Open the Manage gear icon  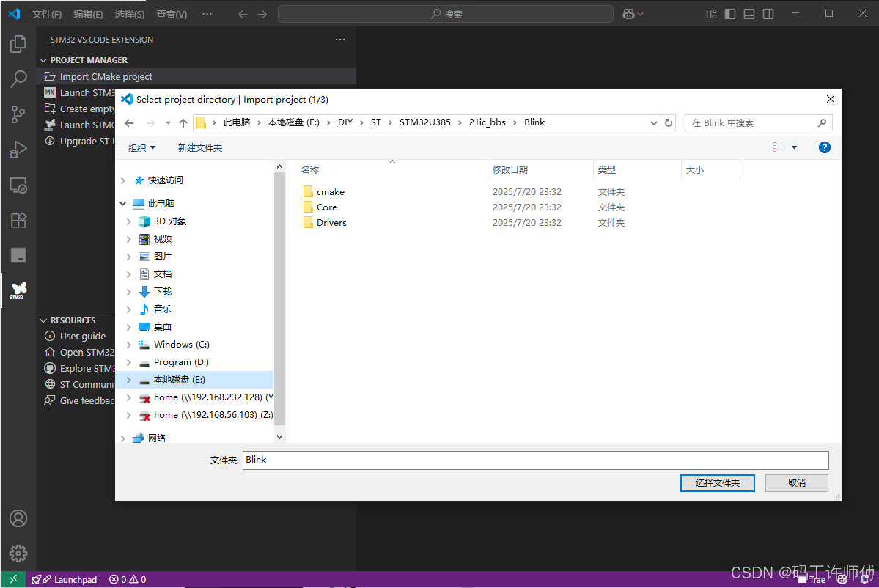tap(18, 554)
